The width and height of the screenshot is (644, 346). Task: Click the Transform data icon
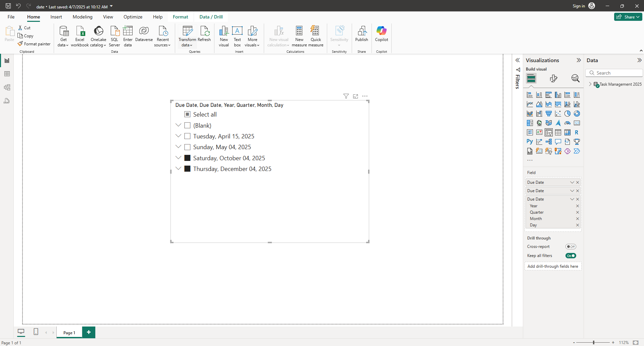click(x=187, y=31)
